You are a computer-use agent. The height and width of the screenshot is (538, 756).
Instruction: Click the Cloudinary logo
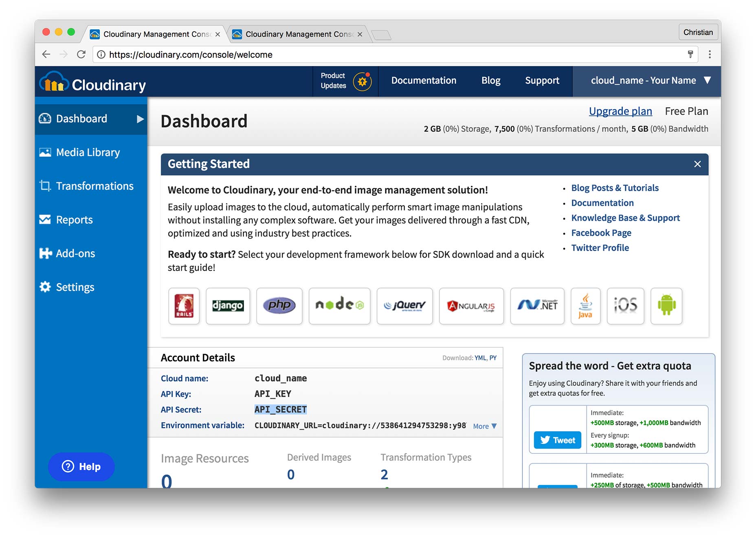pyautogui.click(x=92, y=82)
